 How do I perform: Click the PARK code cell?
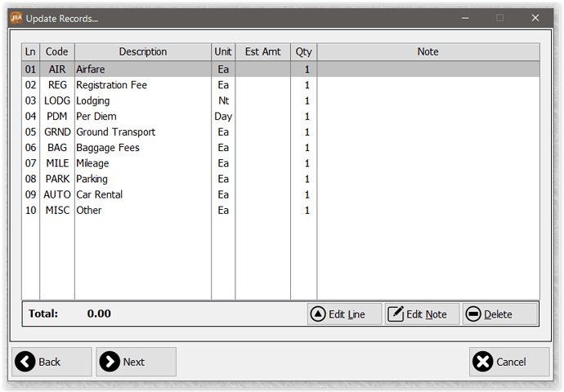57,179
